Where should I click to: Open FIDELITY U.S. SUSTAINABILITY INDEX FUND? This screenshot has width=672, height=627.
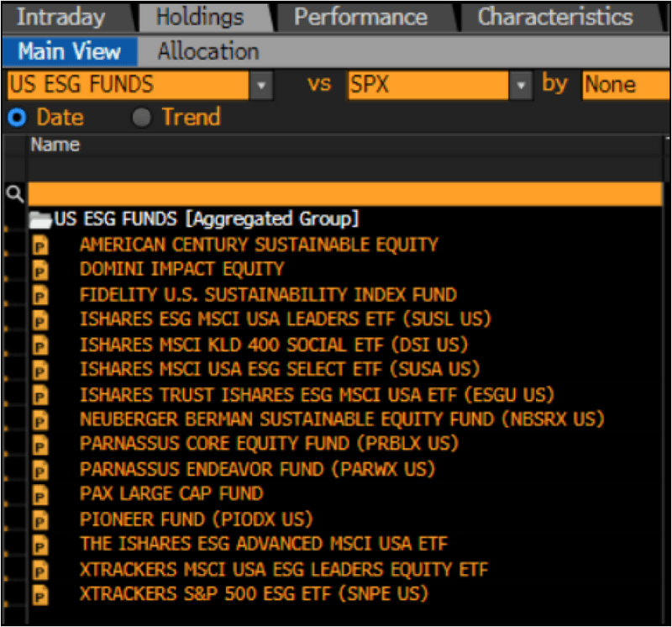(268, 295)
